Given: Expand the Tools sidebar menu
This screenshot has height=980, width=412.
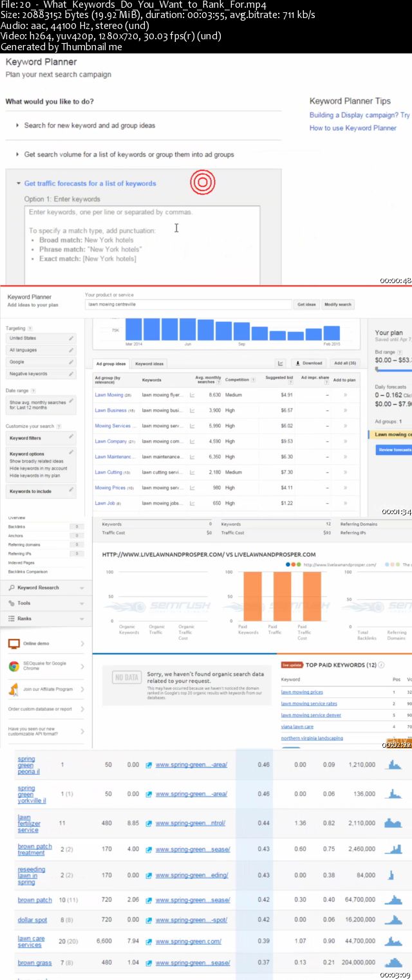Looking at the screenshot, I should point(82,604).
